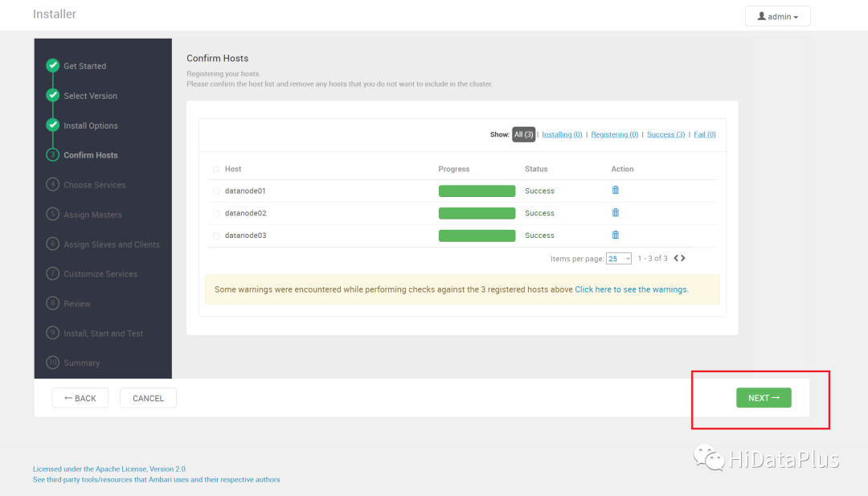This screenshot has height=496, width=868.
Task: Filter hosts by Success (3)
Action: coord(665,134)
